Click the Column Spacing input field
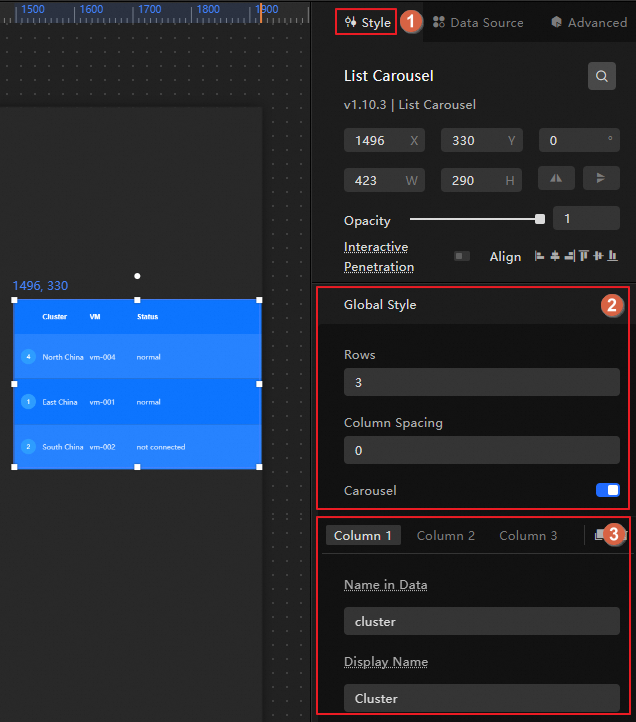Image resolution: width=636 pixels, height=722 pixels. tap(482, 450)
